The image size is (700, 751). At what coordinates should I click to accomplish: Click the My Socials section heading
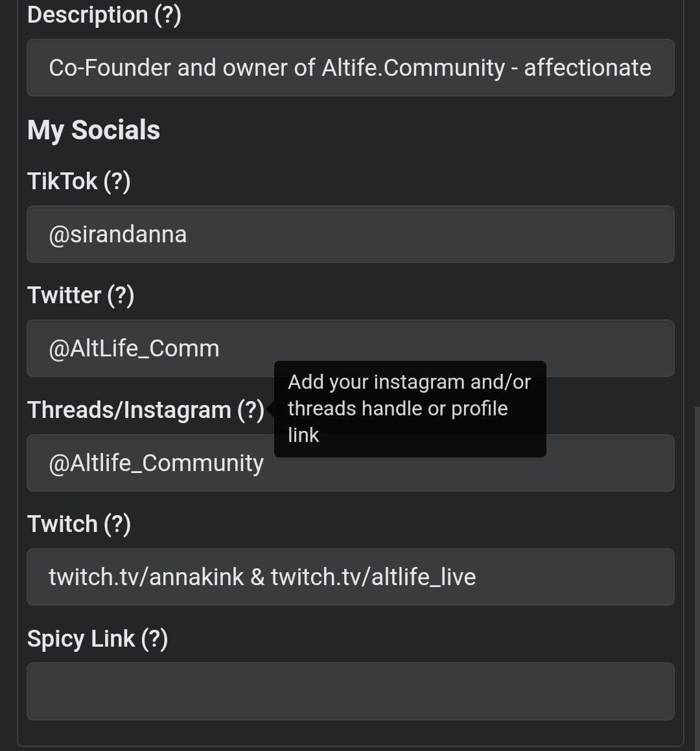tap(93, 130)
